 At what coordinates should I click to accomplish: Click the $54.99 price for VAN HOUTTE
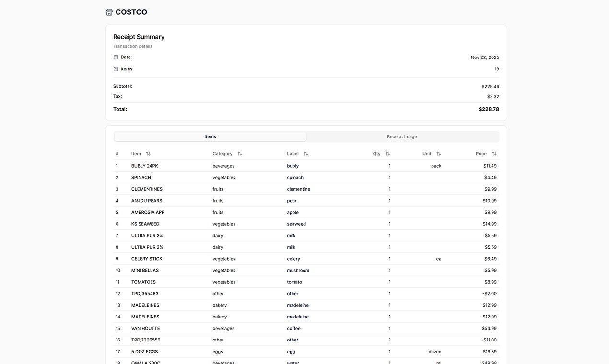pyautogui.click(x=489, y=328)
